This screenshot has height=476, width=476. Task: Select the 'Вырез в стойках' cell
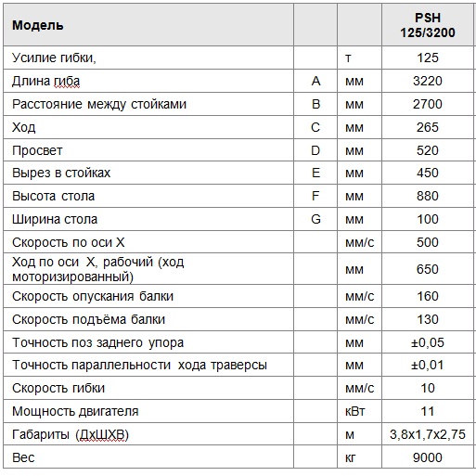(x=148, y=173)
